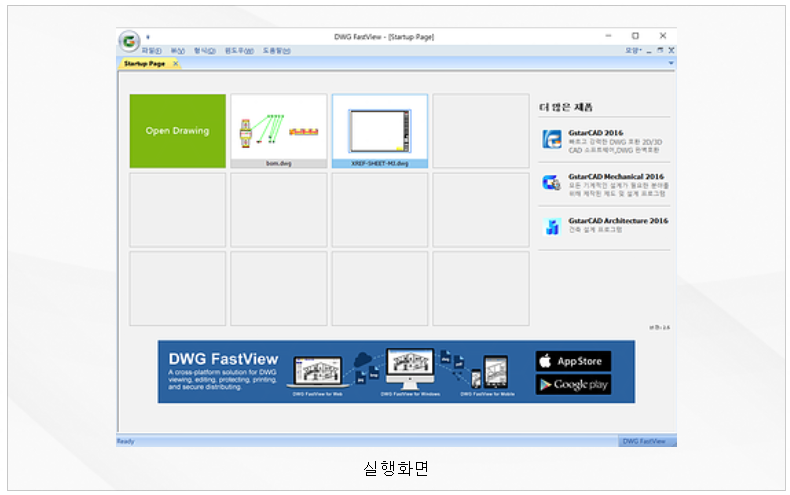790x495 pixels.
Task: Click the DWG FastView for Web laptop image
Action: [318, 372]
